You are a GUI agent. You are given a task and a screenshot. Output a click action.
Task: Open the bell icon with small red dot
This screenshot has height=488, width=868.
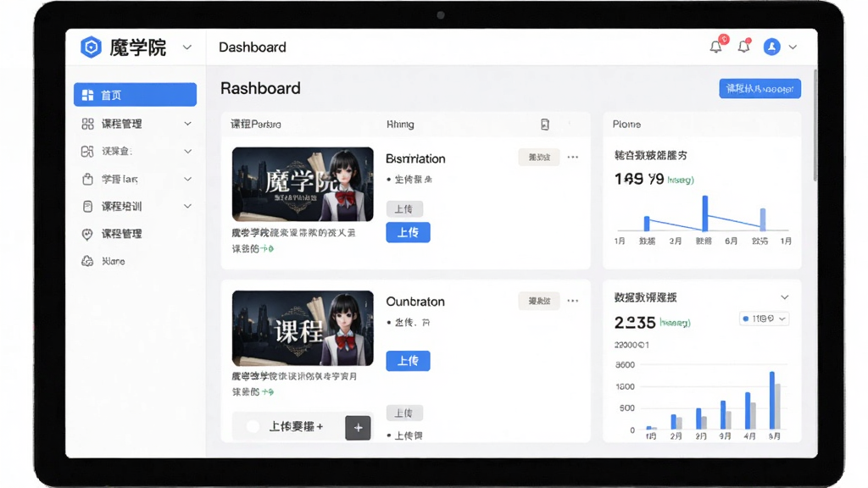coord(744,46)
